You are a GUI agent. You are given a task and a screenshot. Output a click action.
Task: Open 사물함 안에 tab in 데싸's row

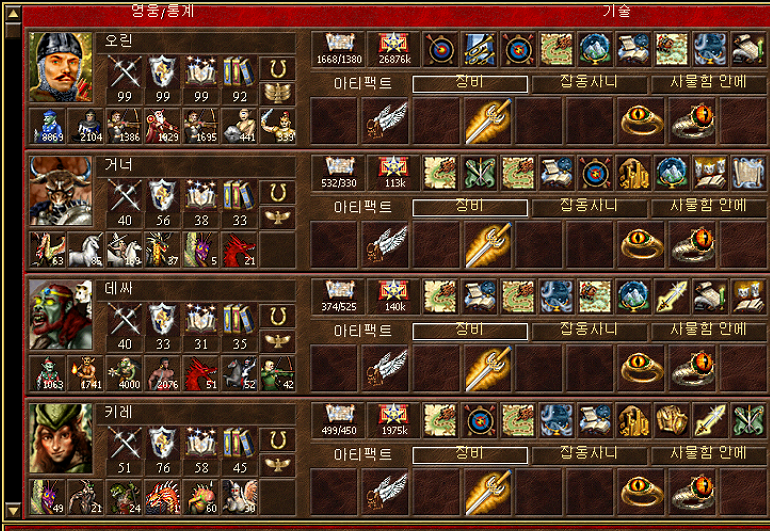(x=709, y=332)
